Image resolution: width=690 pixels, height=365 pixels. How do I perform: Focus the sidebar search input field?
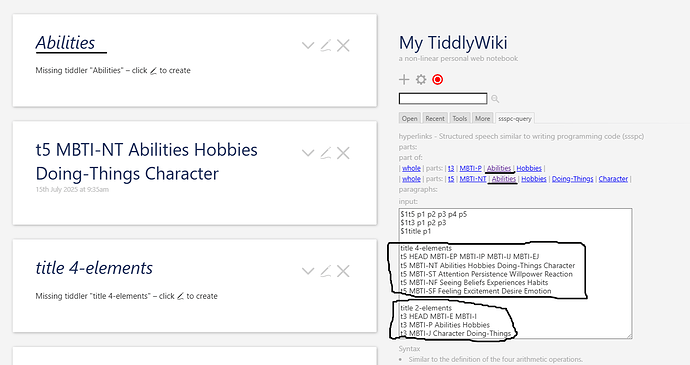[x=443, y=99]
